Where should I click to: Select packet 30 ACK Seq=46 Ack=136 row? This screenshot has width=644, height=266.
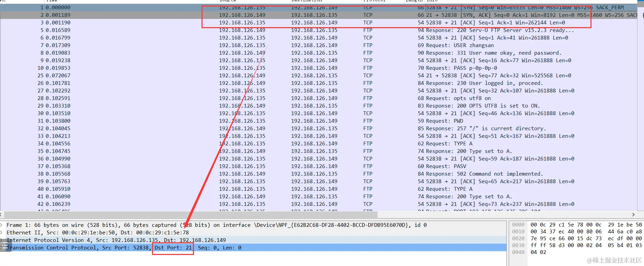(x=319, y=113)
